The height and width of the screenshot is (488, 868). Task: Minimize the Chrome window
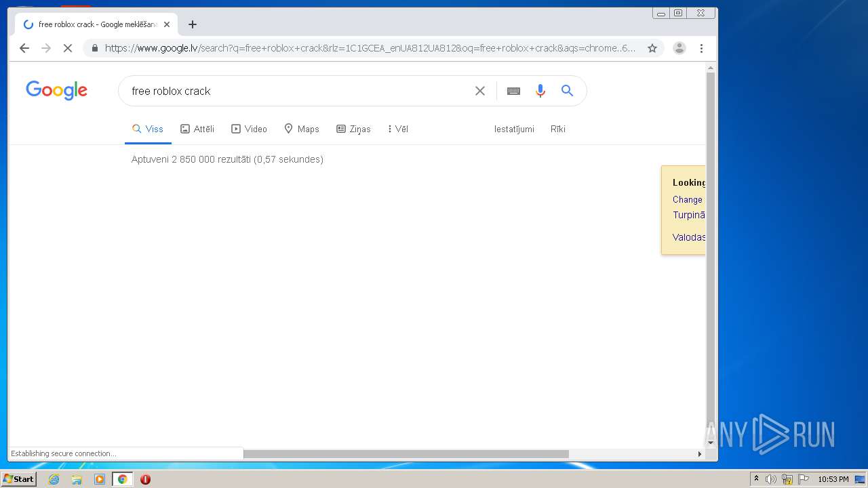pyautogui.click(x=661, y=13)
